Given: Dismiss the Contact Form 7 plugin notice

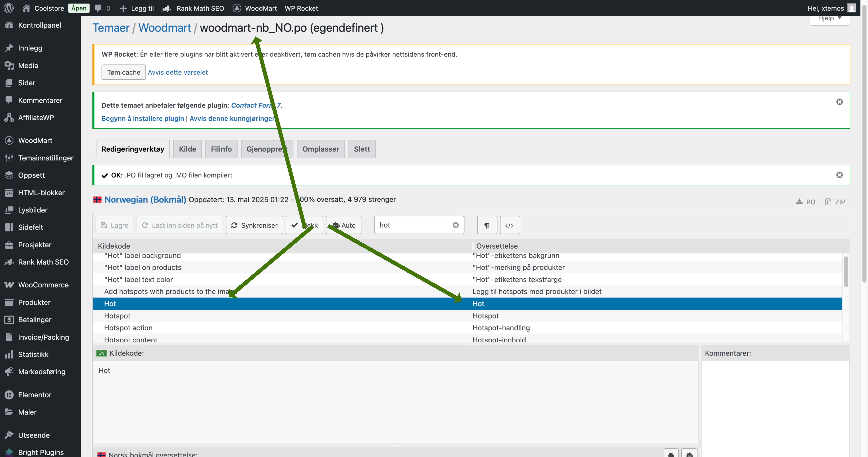Looking at the screenshot, I should coord(839,102).
